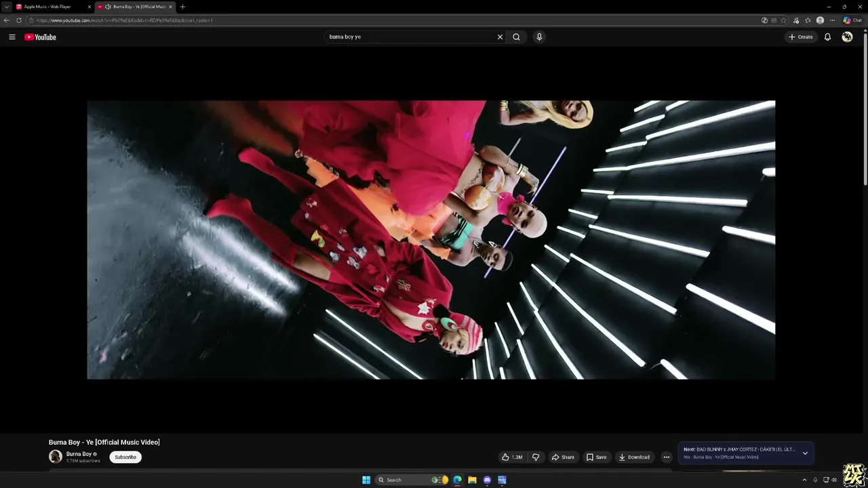
Task: Open Copilot Chat sidebar
Action: coord(852,20)
